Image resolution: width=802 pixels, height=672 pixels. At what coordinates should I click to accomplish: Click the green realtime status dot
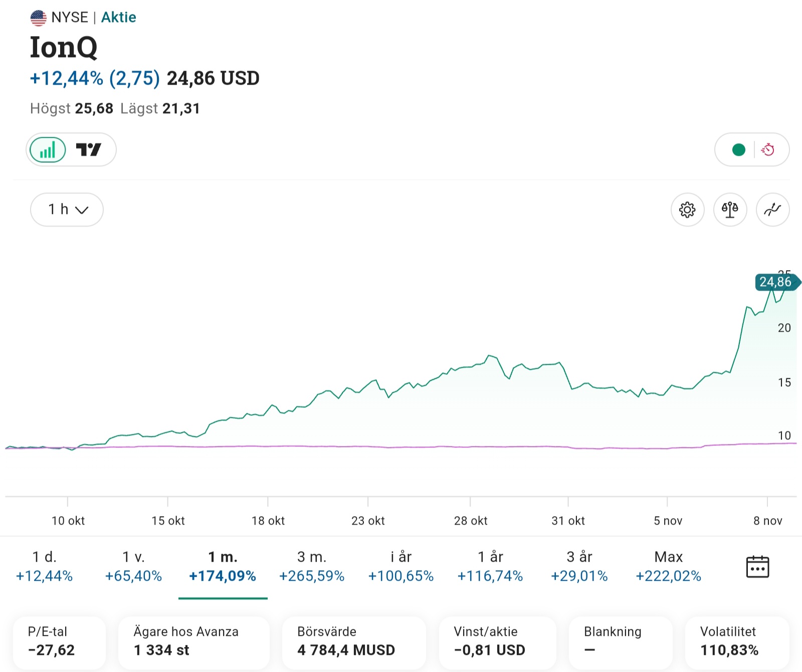click(x=738, y=150)
